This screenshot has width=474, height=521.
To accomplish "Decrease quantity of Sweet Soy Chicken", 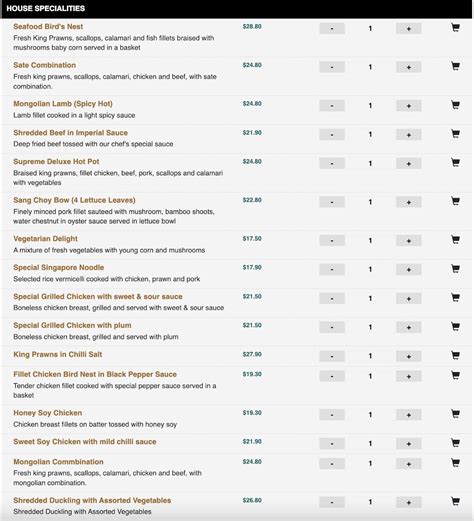I will click(332, 444).
